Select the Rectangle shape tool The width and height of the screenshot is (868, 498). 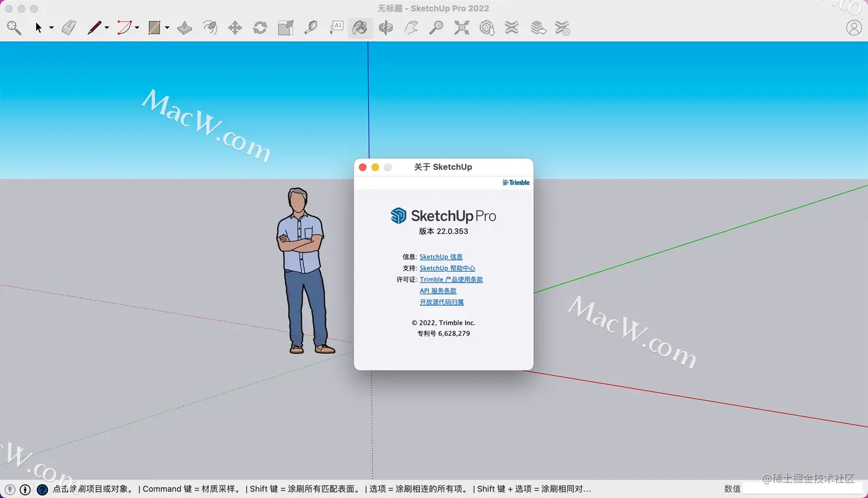(154, 28)
